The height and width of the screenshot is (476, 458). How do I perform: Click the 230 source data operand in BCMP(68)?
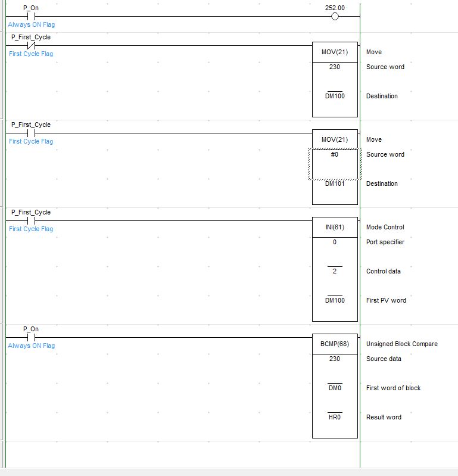pyautogui.click(x=335, y=359)
